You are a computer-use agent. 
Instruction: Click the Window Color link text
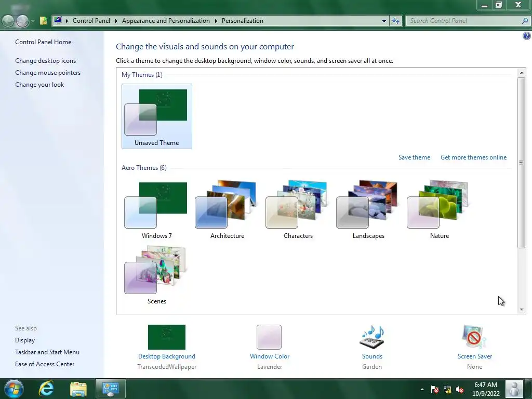tap(270, 356)
